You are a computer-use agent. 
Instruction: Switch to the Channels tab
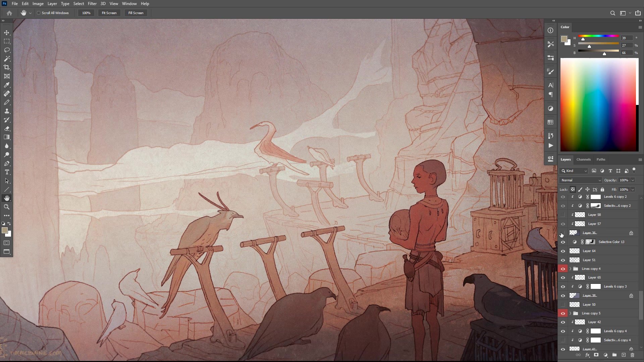click(x=584, y=159)
